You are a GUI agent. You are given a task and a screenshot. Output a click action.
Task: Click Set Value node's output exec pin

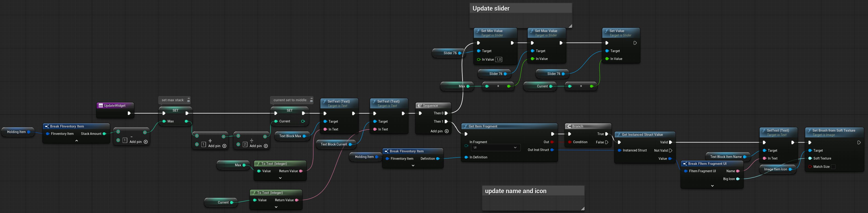click(635, 43)
